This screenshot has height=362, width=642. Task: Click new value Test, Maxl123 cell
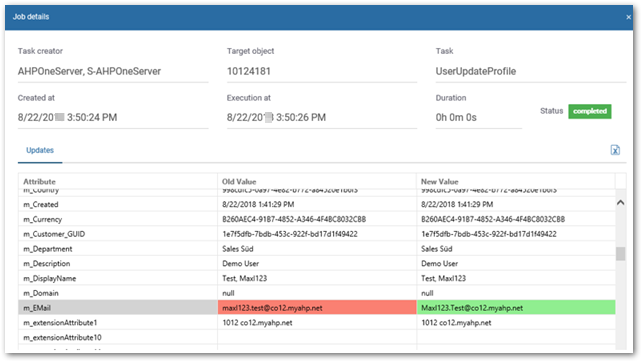pos(516,278)
